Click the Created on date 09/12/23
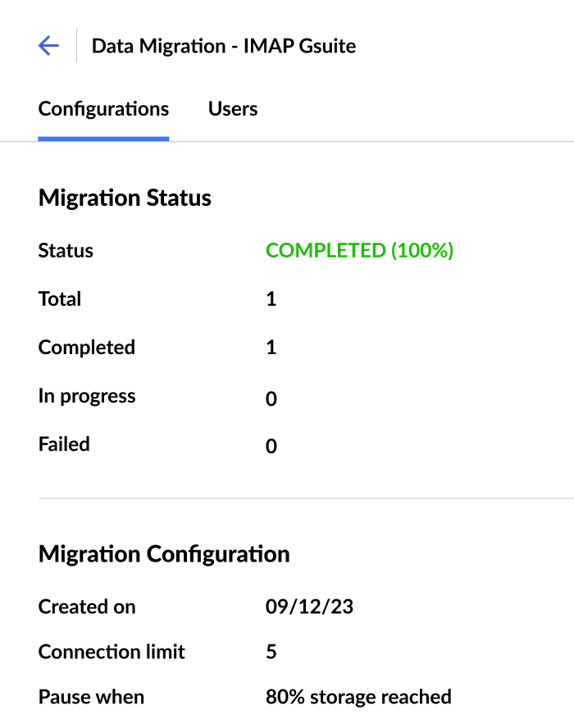 pyautogui.click(x=310, y=607)
